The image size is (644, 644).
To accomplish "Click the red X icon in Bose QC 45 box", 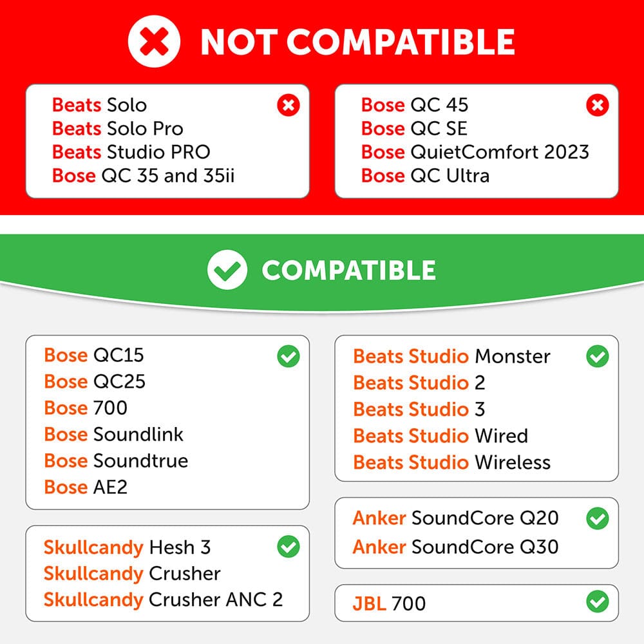I will click(x=597, y=105).
